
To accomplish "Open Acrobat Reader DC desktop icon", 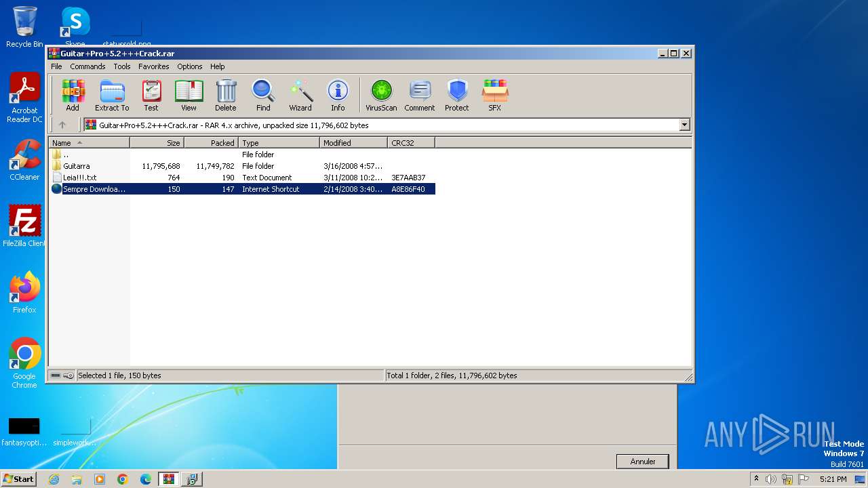I will point(24,99).
